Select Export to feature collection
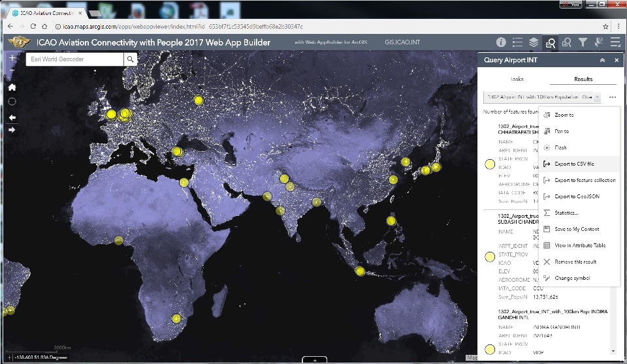 tap(579, 180)
